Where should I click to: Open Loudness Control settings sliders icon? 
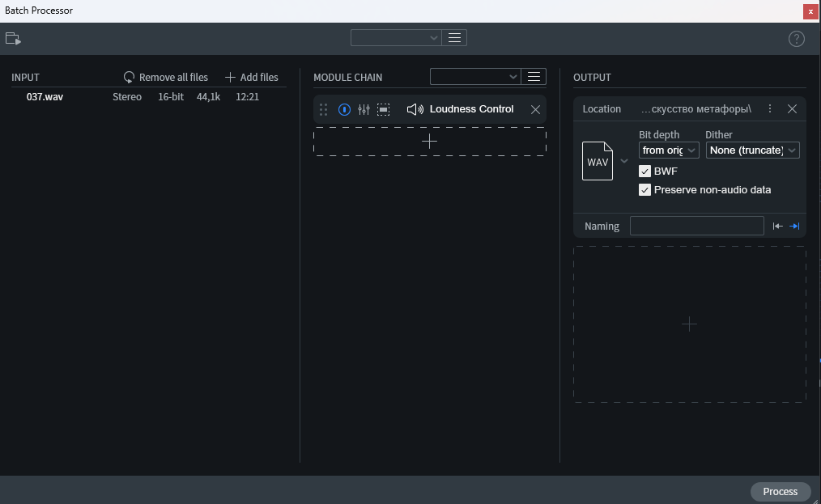point(364,109)
